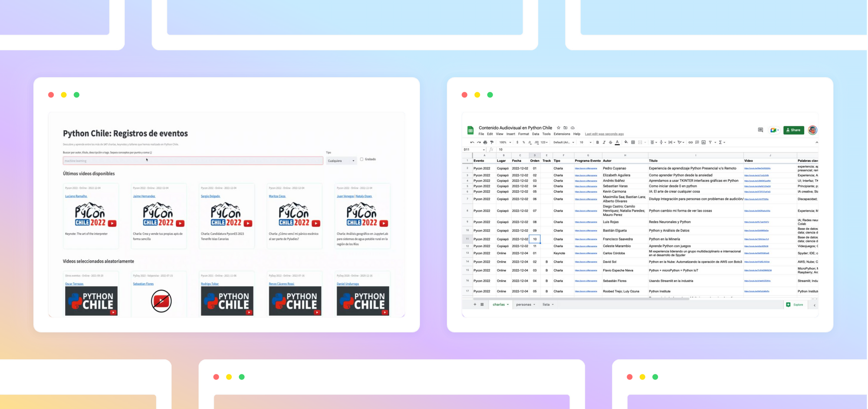Click the insert link icon

click(690, 142)
